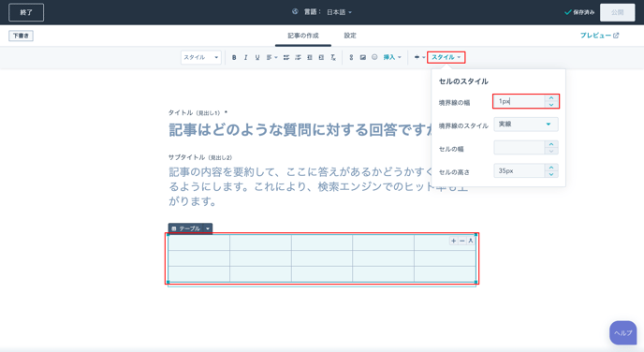Open the emoji picker icon
This screenshot has height=352, width=644.
click(x=374, y=57)
